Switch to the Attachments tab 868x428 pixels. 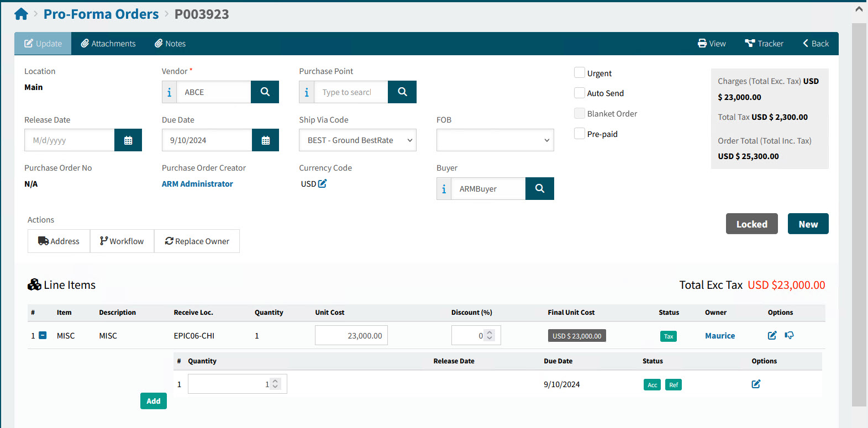click(x=108, y=44)
